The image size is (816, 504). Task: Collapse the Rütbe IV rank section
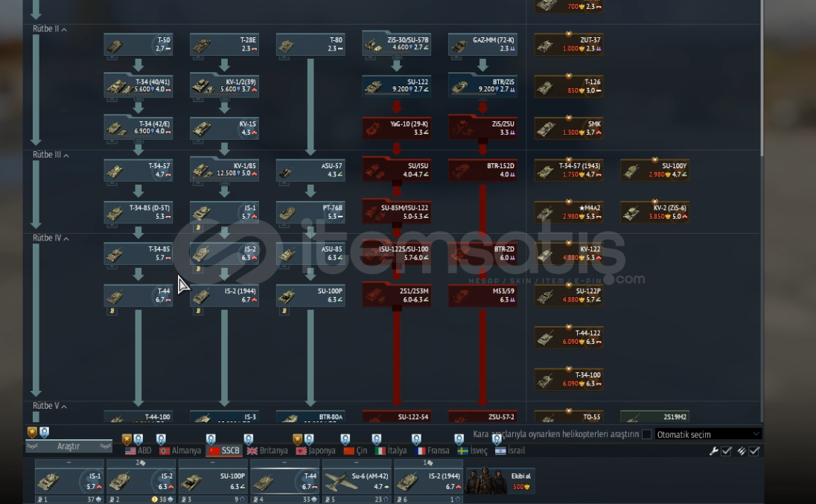(51, 238)
